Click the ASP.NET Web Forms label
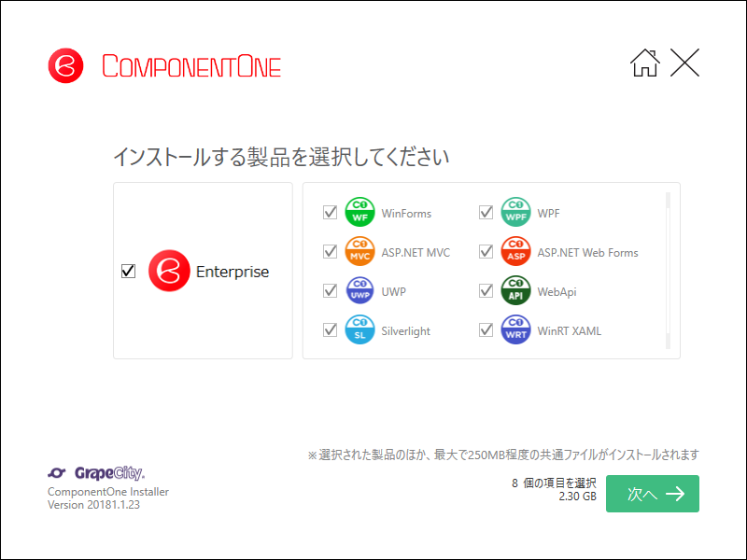This screenshot has height=560, width=747. pos(588,252)
